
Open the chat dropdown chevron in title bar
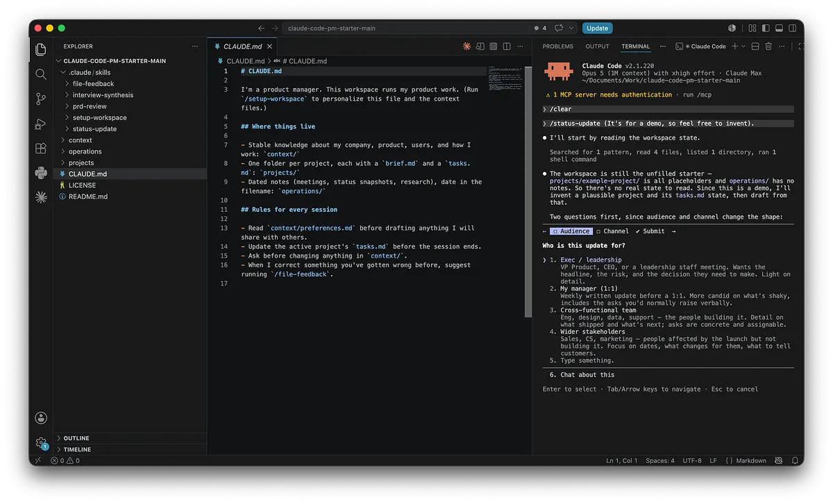pos(571,28)
